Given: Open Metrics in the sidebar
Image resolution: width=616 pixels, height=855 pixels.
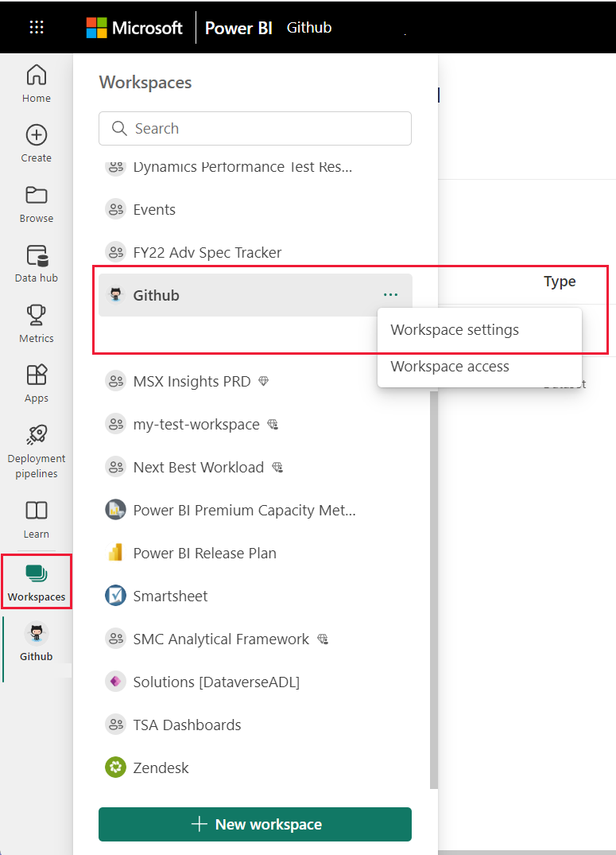Looking at the screenshot, I should (x=37, y=324).
